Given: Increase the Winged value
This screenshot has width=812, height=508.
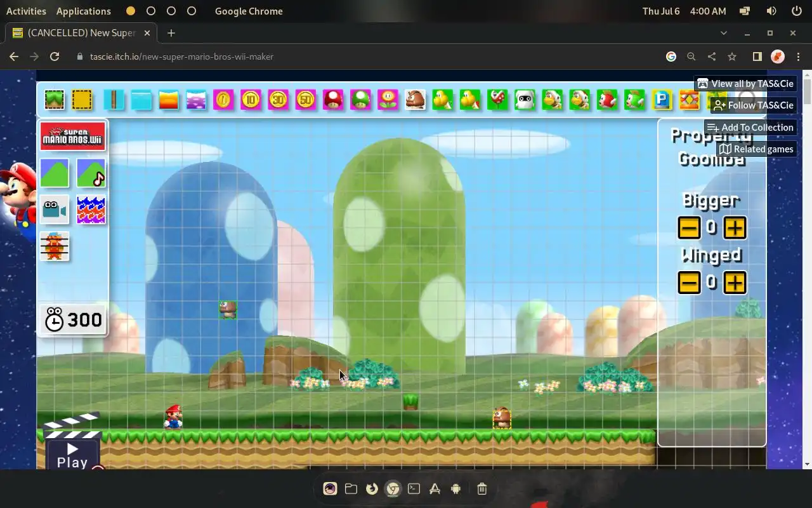Looking at the screenshot, I should tap(735, 282).
